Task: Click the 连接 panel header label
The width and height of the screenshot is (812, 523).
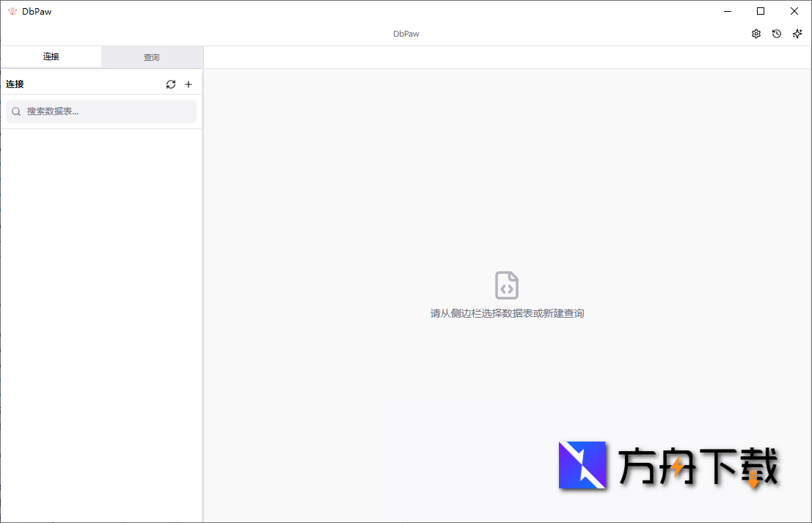Action: point(14,84)
